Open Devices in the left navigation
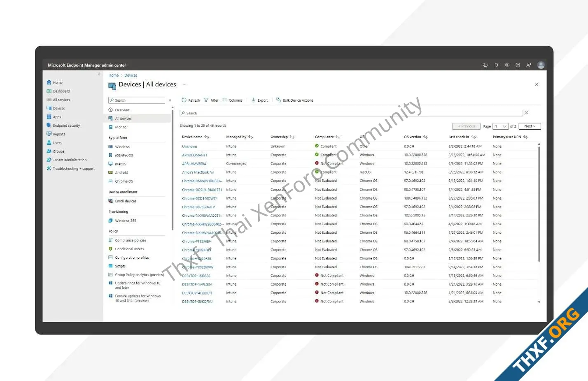 [x=56, y=109]
